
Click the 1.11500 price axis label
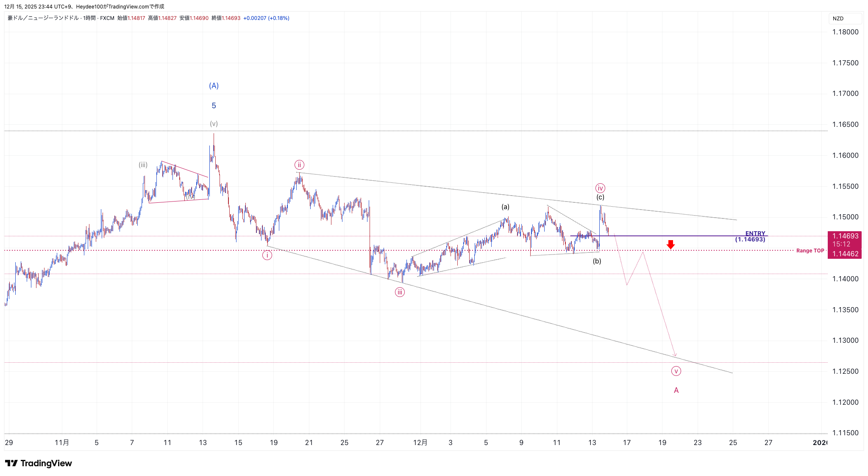(845, 433)
